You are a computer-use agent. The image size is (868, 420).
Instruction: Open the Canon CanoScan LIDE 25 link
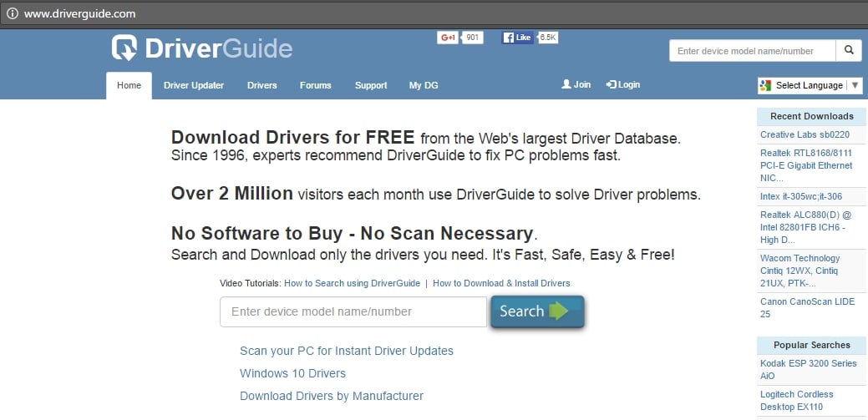click(808, 307)
